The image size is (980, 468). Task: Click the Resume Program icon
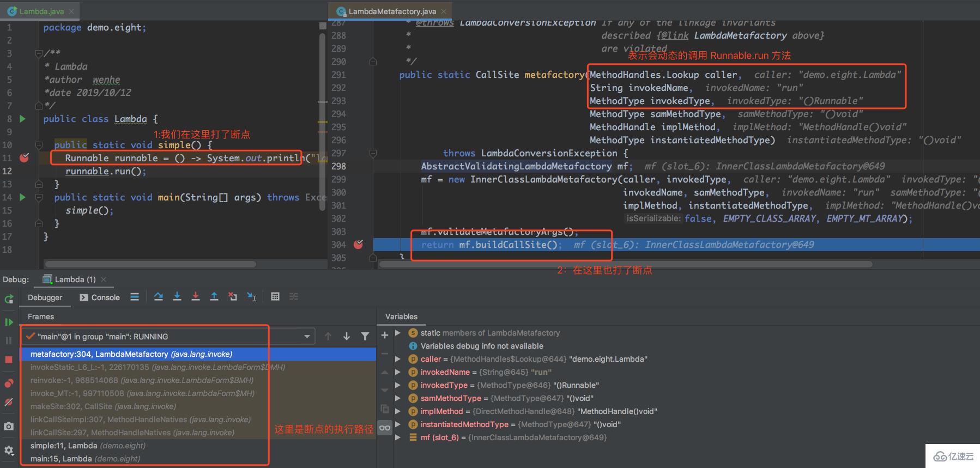9,322
